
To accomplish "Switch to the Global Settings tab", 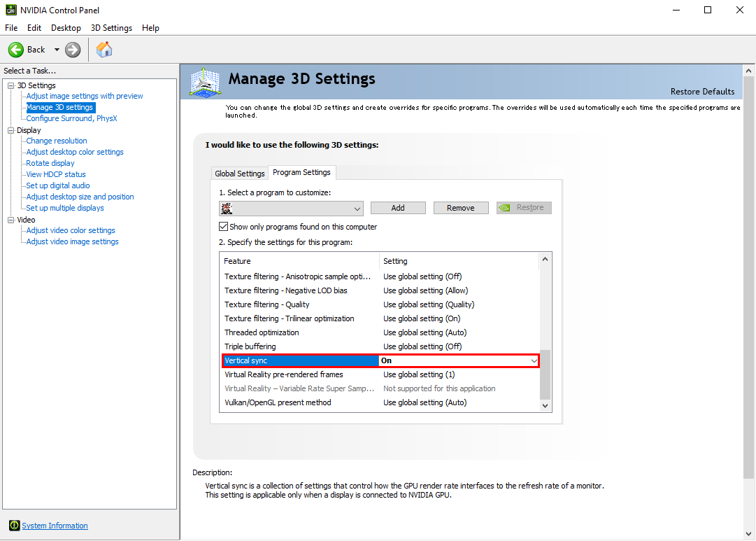I will coord(240,174).
